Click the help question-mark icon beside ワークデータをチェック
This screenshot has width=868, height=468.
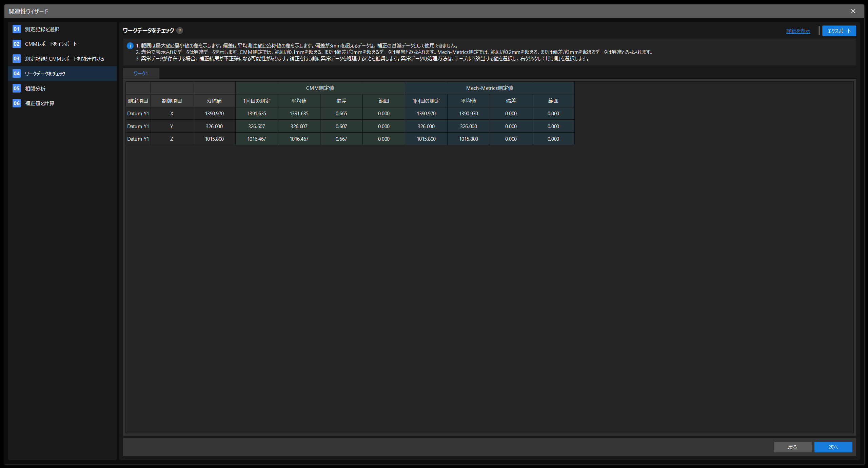pos(180,31)
